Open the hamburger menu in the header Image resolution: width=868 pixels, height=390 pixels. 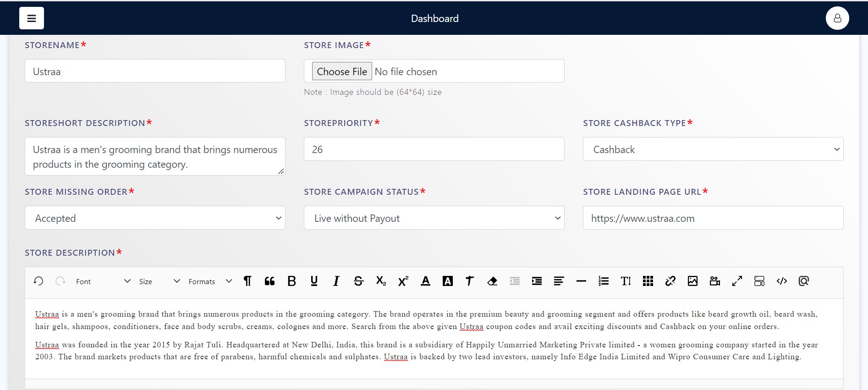pyautogui.click(x=32, y=18)
